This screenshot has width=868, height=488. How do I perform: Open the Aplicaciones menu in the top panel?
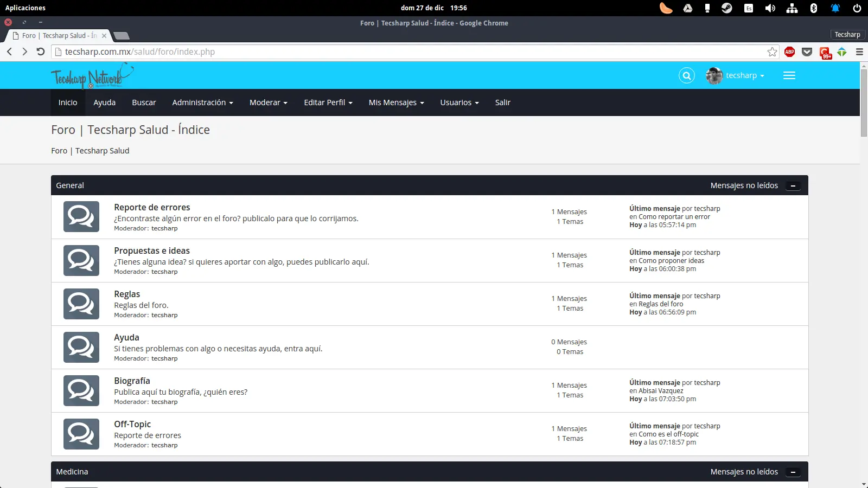[25, 8]
